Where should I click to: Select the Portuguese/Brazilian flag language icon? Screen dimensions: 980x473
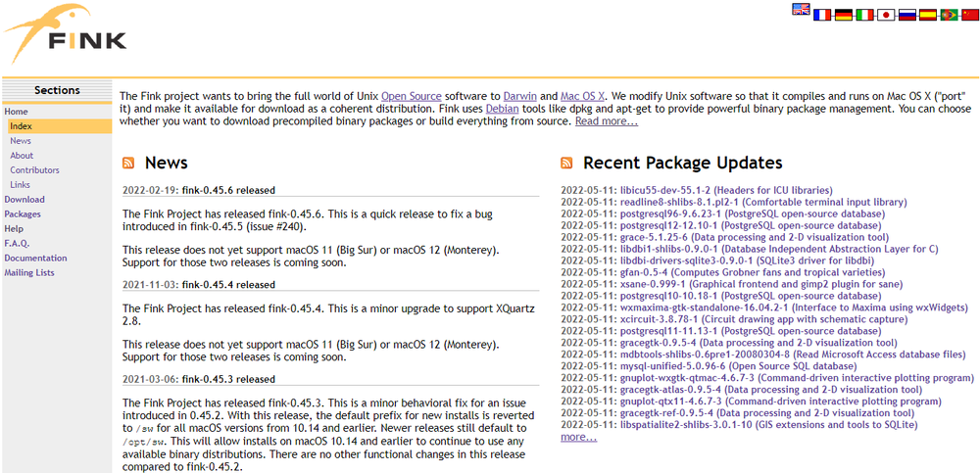tap(949, 15)
